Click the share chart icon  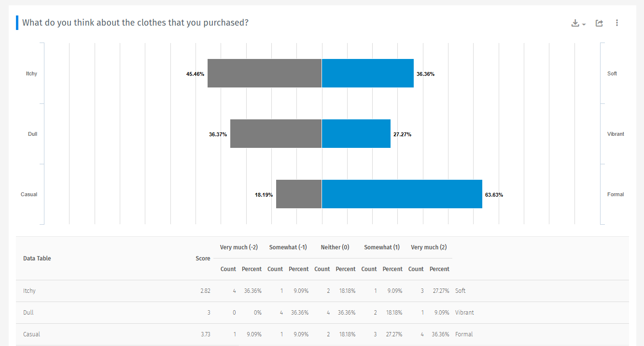click(599, 23)
